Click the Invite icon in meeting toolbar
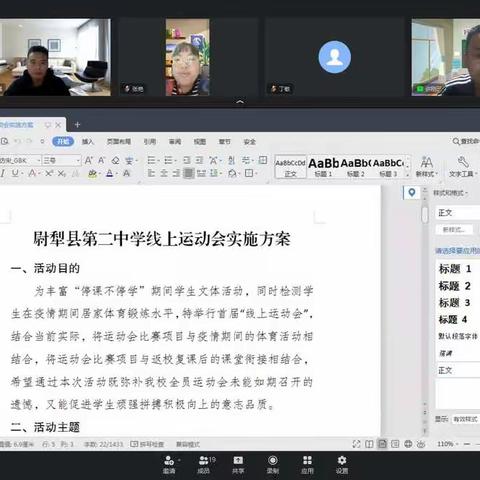The width and height of the screenshot is (480, 480). coord(169,461)
